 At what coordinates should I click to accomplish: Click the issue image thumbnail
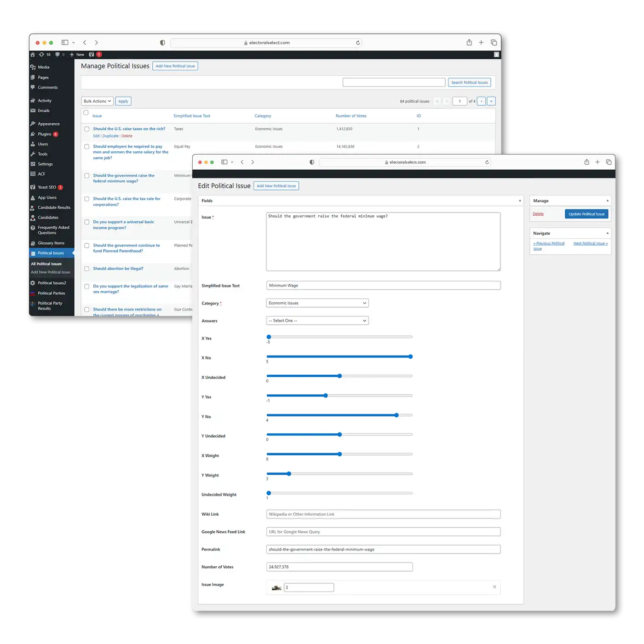[x=276, y=587]
